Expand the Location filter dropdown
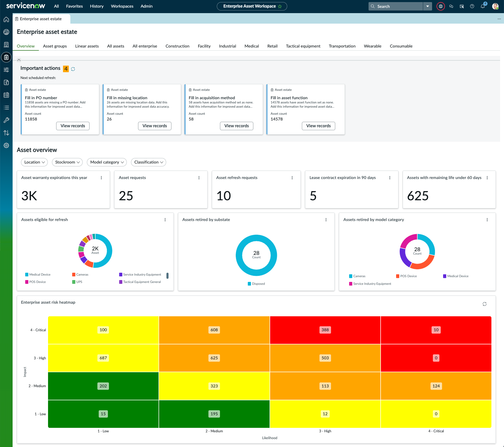 pos(34,162)
